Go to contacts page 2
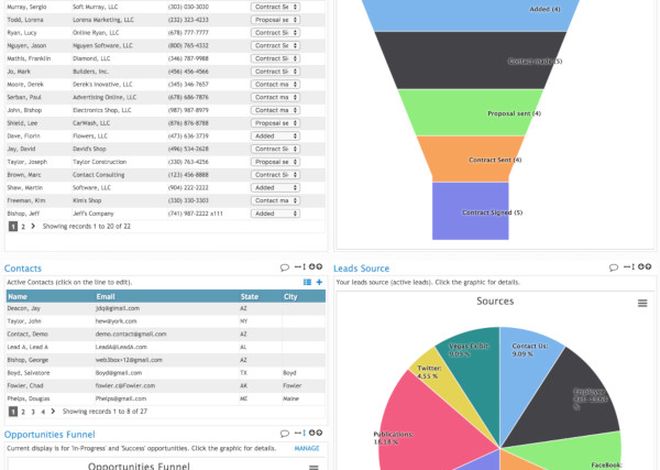The image size is (660, 470). point(23,412)
